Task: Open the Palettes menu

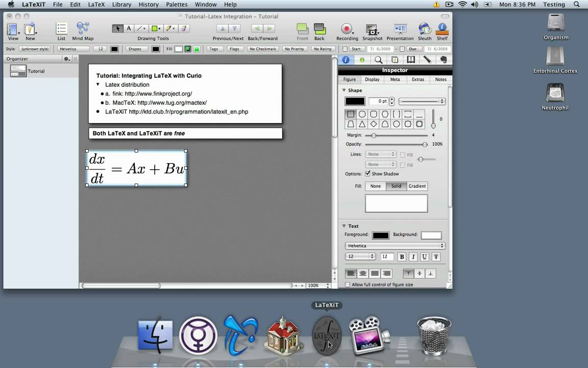Action: [x=177, y=5]
